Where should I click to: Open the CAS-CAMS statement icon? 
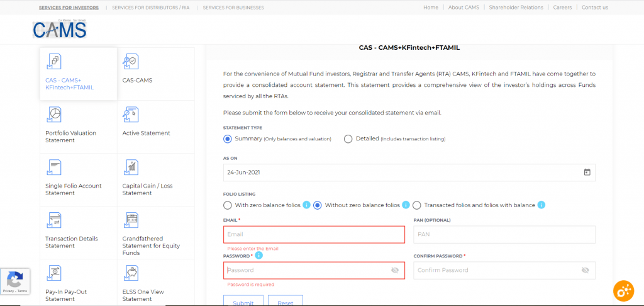[x=131, y=61]
